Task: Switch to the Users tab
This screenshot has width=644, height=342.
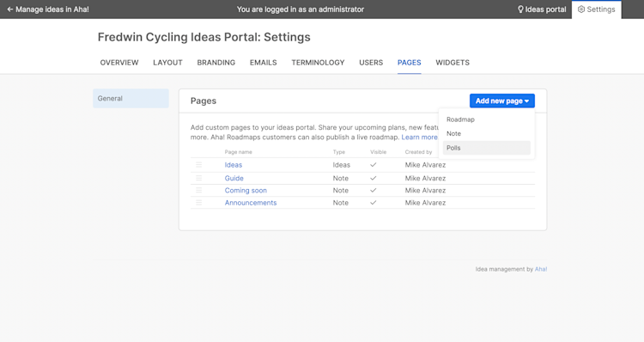Action: 371,63
